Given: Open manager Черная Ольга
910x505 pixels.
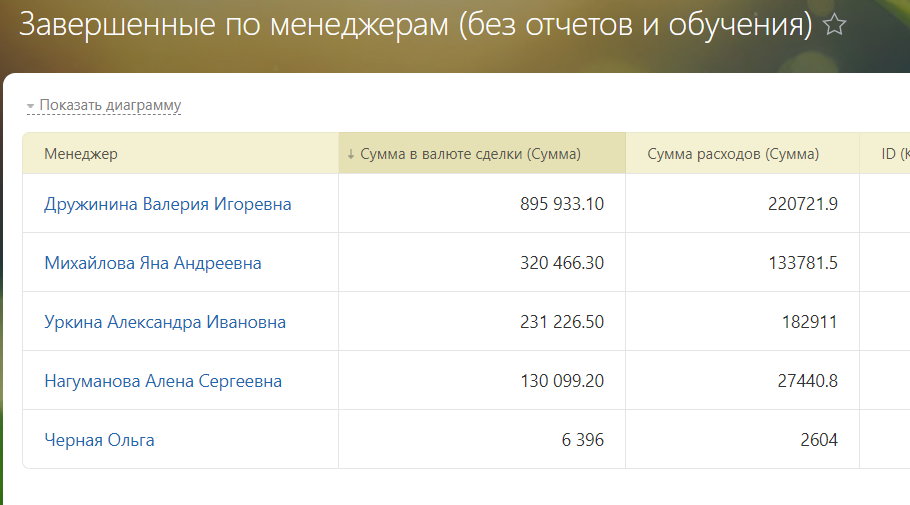Looking at the screenshot, I should click(99, 440).
